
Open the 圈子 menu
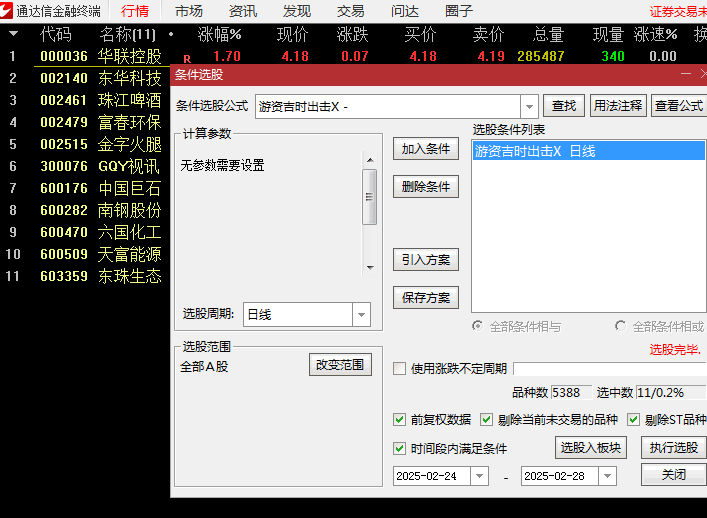tap(459, 11)
